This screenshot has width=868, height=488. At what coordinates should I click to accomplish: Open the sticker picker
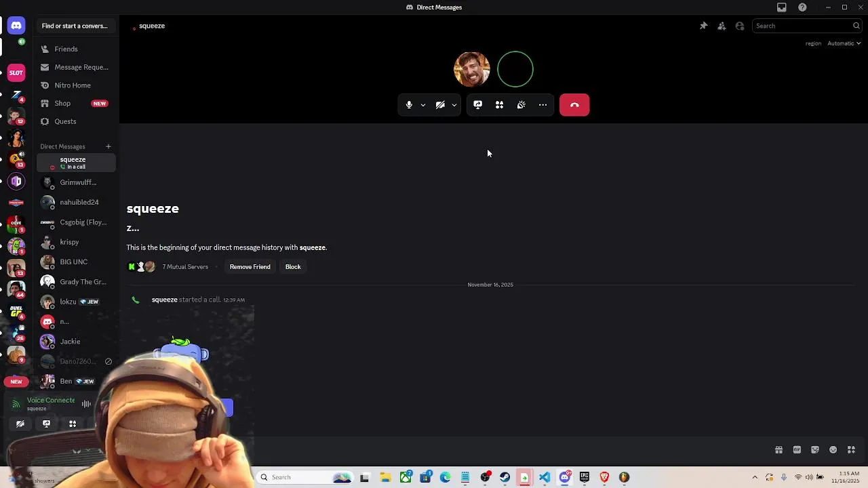(x=815, y=450)
